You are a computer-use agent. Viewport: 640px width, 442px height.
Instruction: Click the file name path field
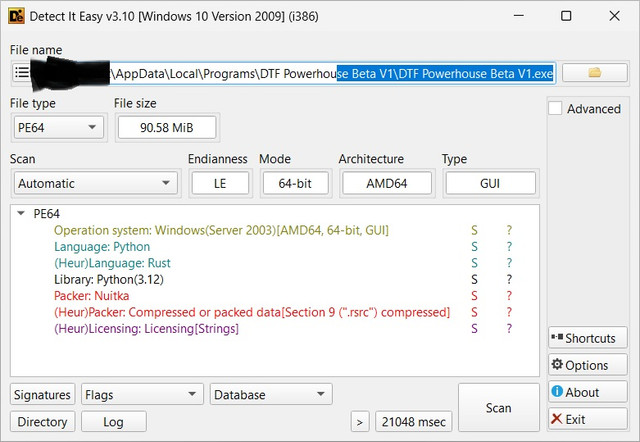tap(293, 73)
